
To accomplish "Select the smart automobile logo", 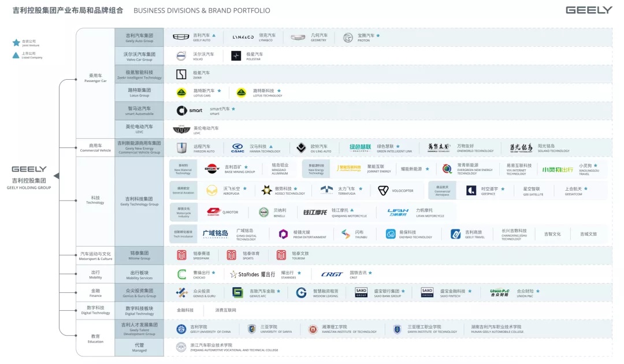I will coord(190,110).
